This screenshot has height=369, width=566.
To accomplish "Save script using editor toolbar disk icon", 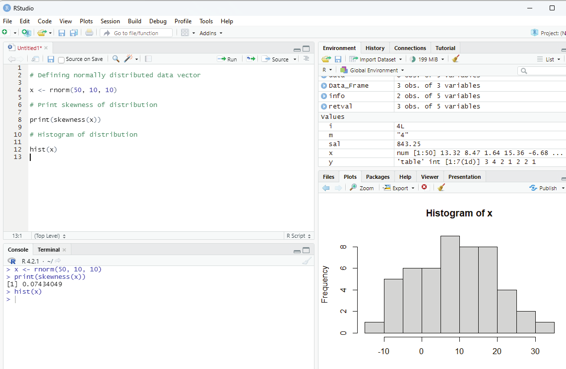I will pos(51,59).
